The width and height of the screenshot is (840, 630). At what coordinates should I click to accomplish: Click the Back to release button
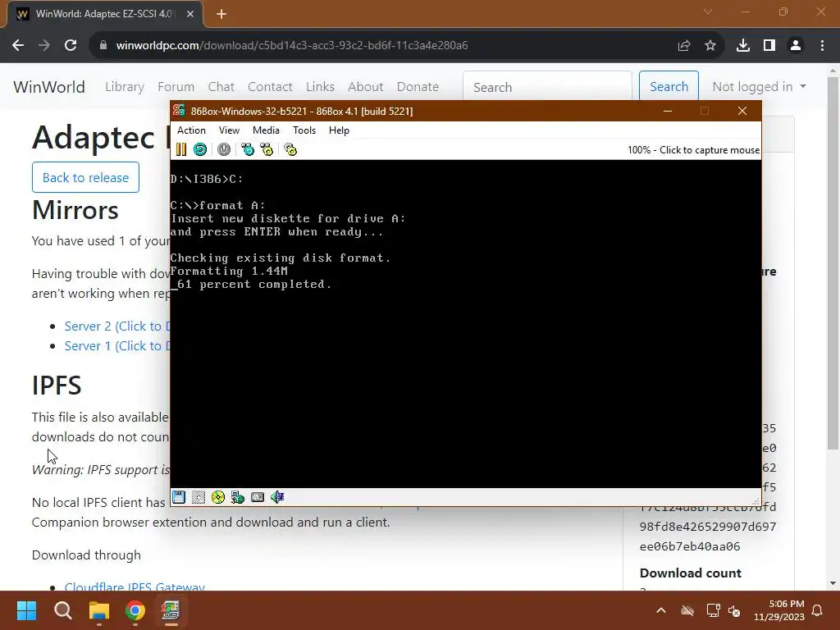tap(85, 177)
